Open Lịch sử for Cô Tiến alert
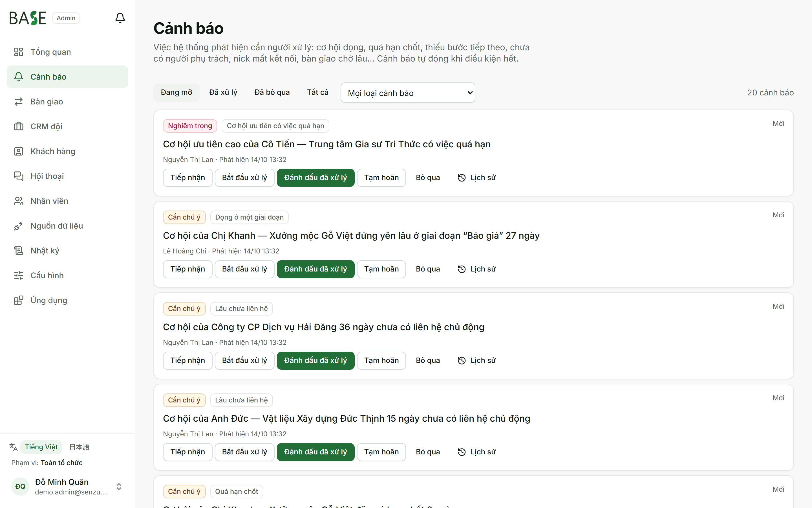Viewport: 812px width, 508px height. pos(476,178)
